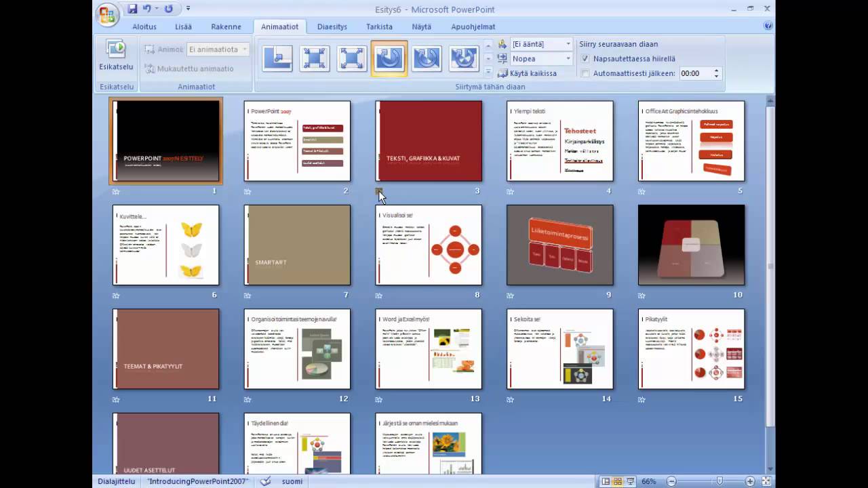Click the animation star icon under slide 10
Screen dimensions: 868x488
click(642, 296)
